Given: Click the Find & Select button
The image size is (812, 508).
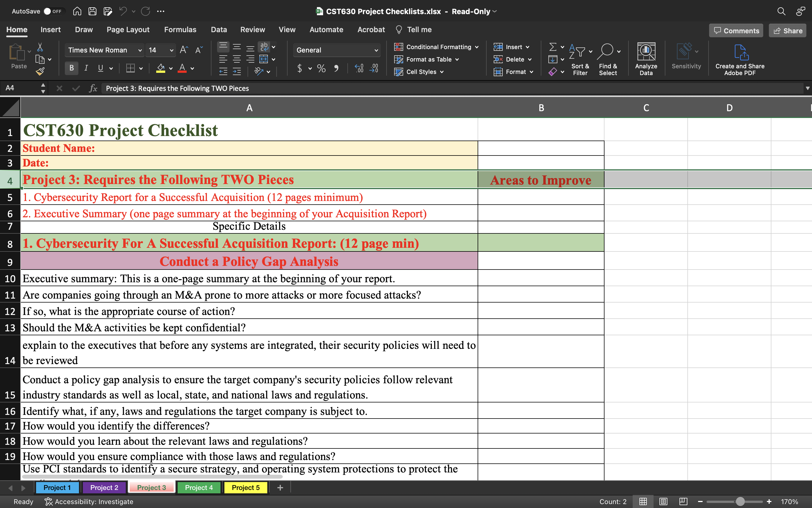Looking at the screenshot, I should (608, 59).
